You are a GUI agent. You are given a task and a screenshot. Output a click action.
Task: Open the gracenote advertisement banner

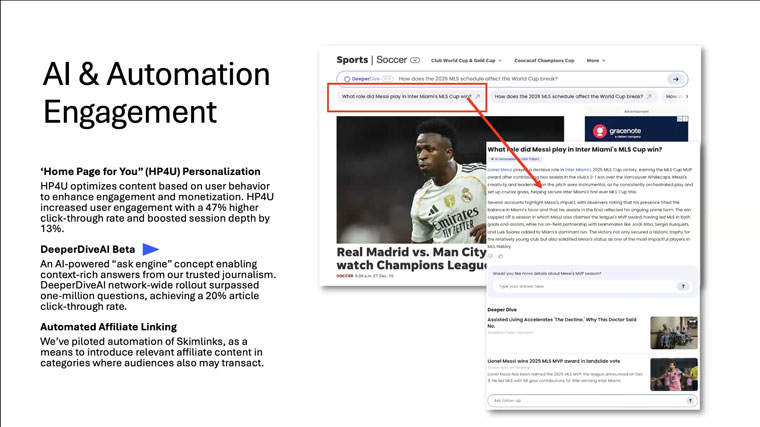(x=636, y=129)
